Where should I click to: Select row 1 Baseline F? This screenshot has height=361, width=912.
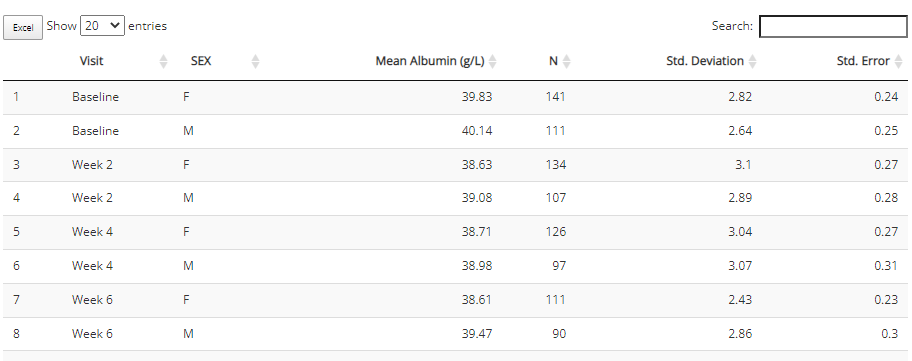(x=455, y=97)
